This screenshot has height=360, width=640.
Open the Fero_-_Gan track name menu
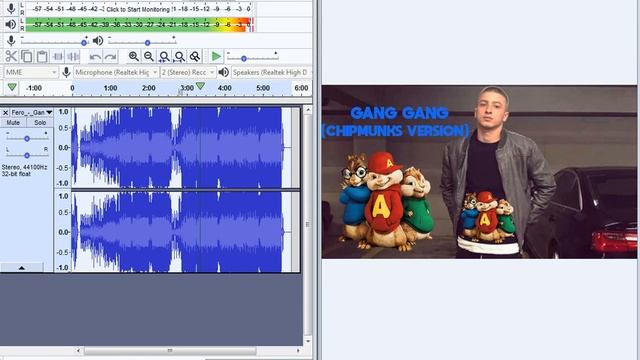32,112
